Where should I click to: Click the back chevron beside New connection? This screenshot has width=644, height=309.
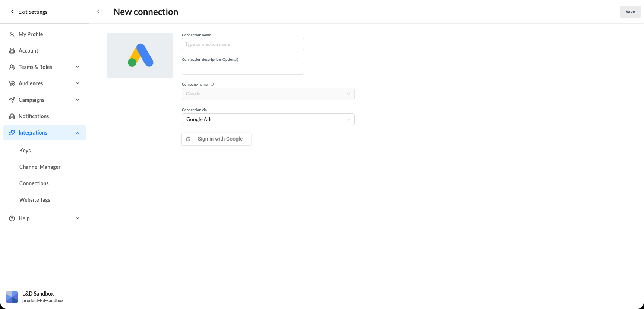pyautogui.click(x=98, y=12)
